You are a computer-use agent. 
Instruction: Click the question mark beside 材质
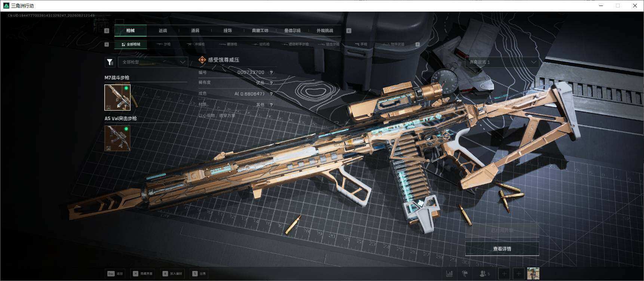click(x=271, y=105)
